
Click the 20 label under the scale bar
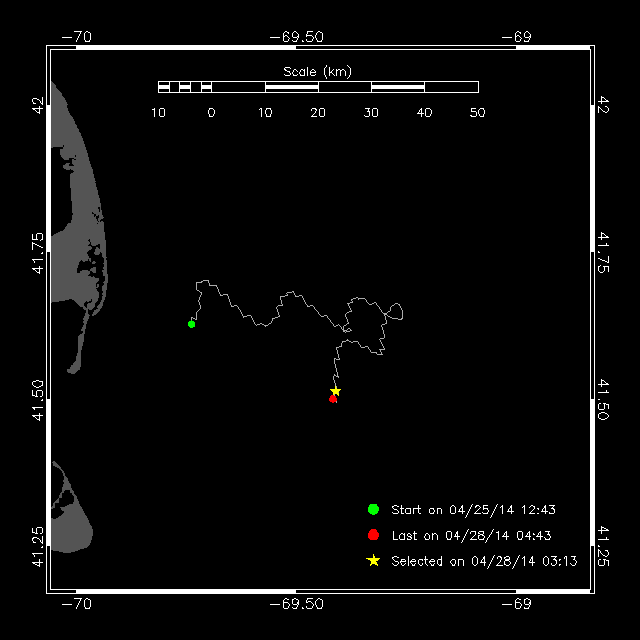318,112
